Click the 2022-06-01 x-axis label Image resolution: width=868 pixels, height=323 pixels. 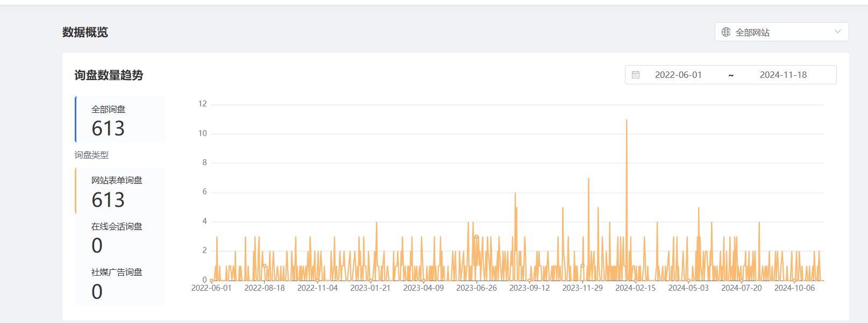pos(211,288)
